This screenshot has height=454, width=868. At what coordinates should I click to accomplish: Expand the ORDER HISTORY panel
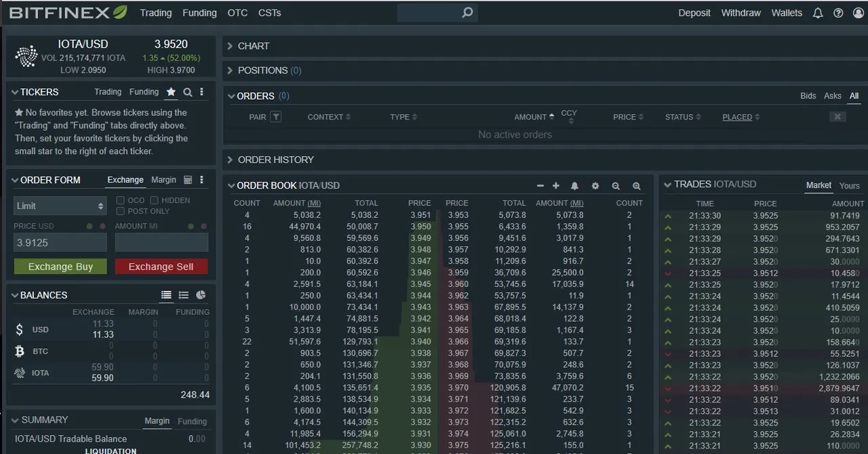[231, 159]
